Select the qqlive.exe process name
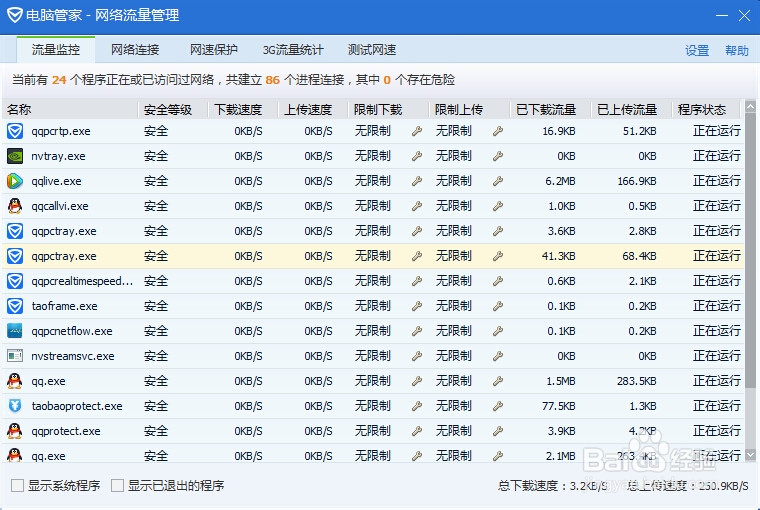The height and width of the screenshot is (510, 760). click(x=56, y=181)
